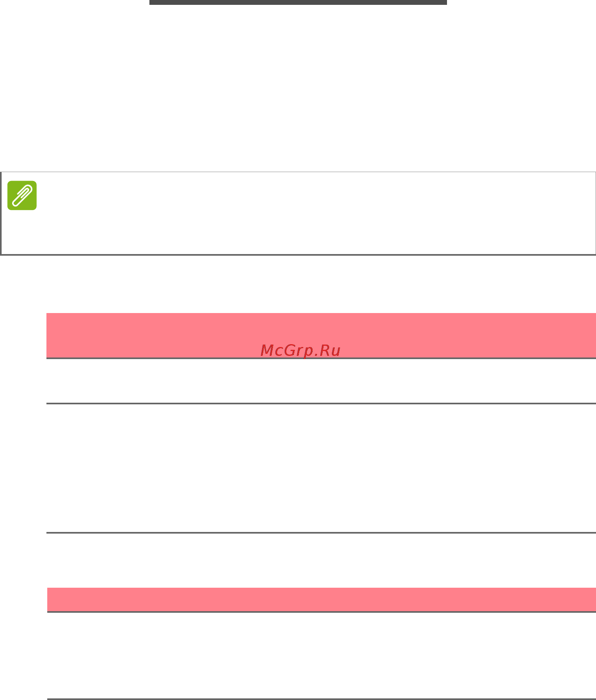Open the McGrp.Ru watermark link
Image resolution: width=596 pixels, height=700 pixels.
point(300,350)
